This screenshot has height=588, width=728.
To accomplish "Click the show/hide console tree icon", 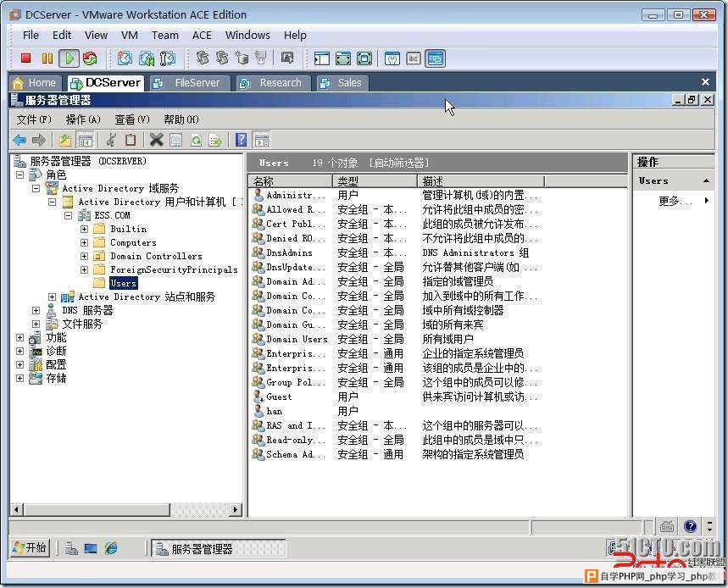I will [x=86, y=140].
